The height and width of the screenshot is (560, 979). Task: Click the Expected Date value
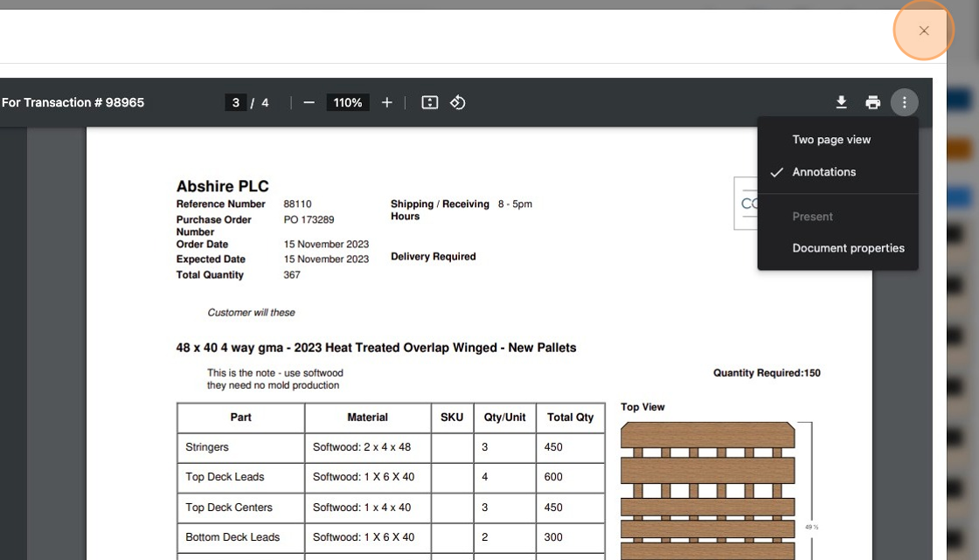[x=326, y=259]
